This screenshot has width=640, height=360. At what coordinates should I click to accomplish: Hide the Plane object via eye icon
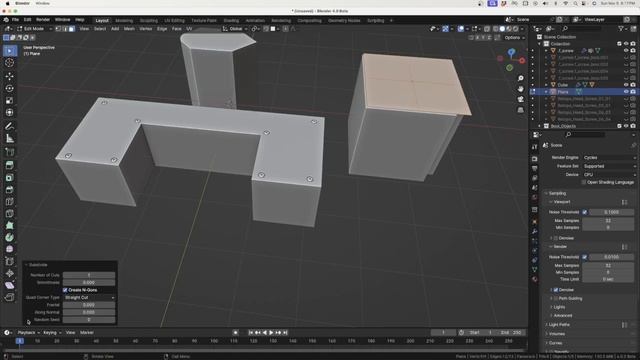(x=626, y=92)
